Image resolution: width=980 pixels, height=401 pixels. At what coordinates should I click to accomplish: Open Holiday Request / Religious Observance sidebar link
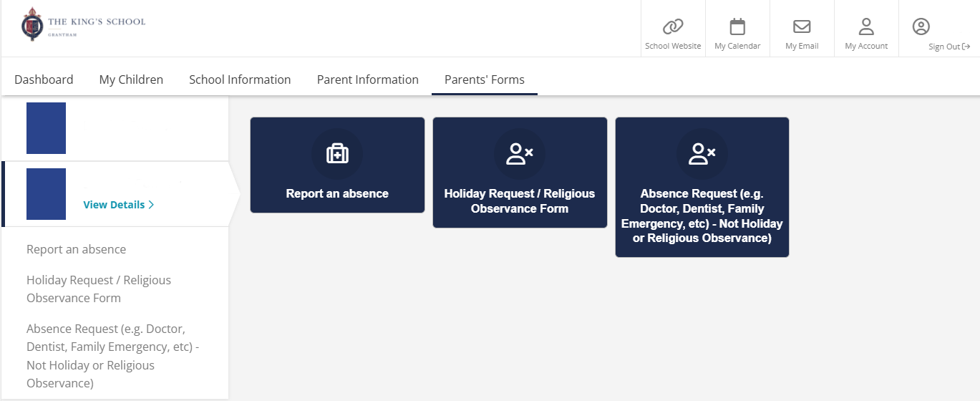(99, 289)
